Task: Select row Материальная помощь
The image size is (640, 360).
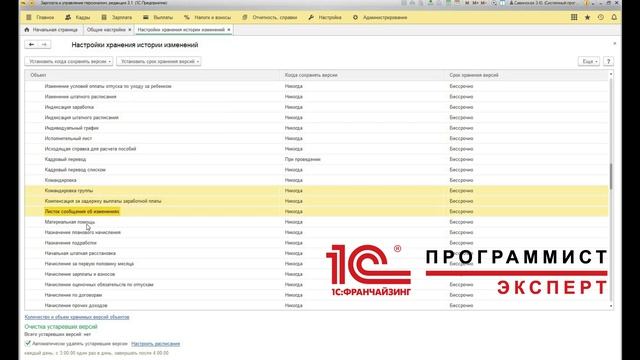Action: (x=316, y=222)
